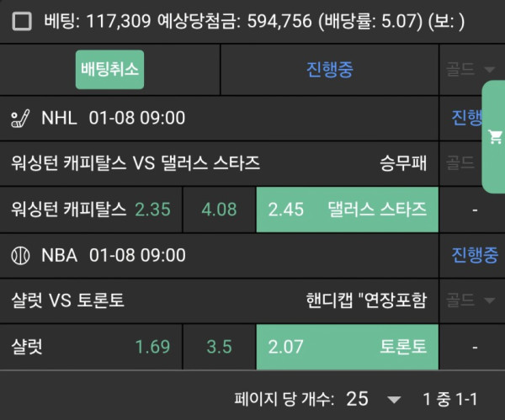Toggle the bet selection checkbox
The height and width of the screenshot is (420, 505).
point(23,21)
